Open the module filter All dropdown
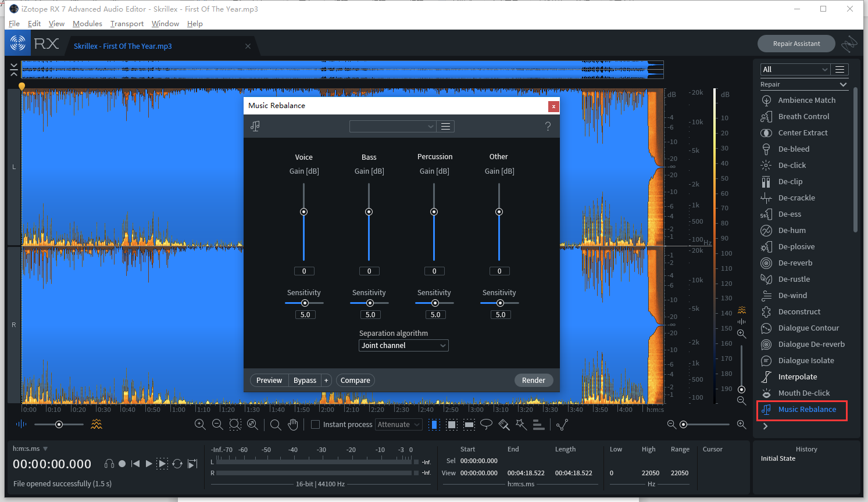The width and height of the screenshot is (868, 502). point(795,69)
